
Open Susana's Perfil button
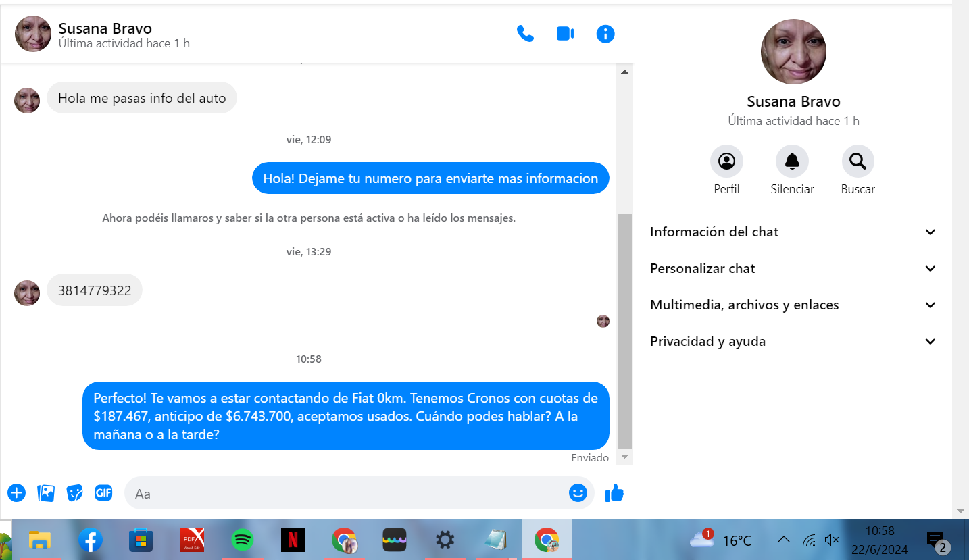click(x=726, y=161)
